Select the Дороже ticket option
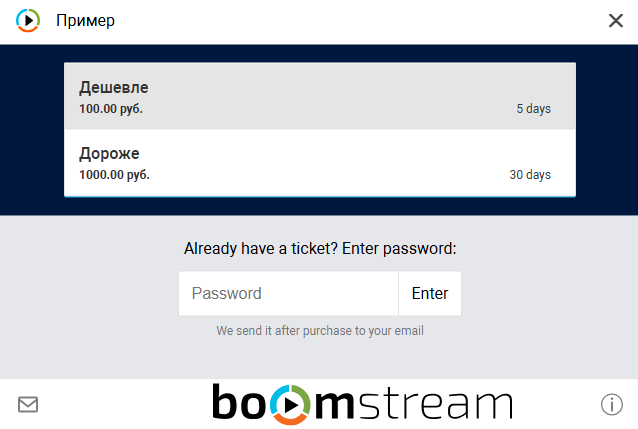 click(320, 163)
